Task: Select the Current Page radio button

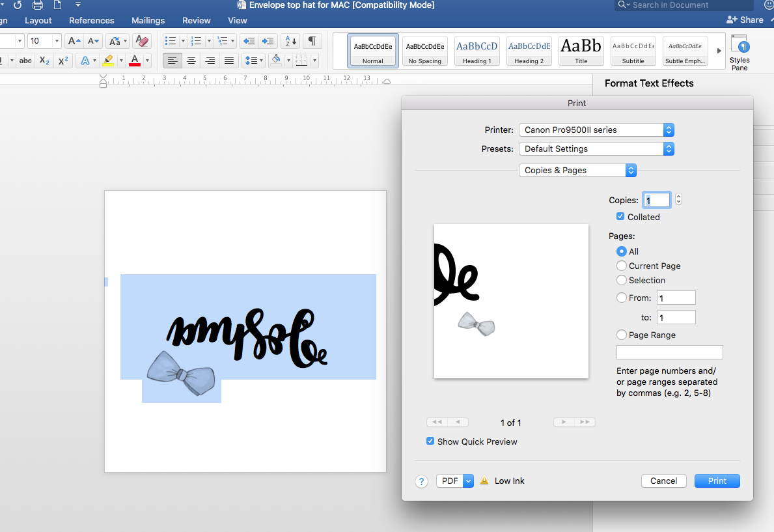Action: tap(622, 266)
